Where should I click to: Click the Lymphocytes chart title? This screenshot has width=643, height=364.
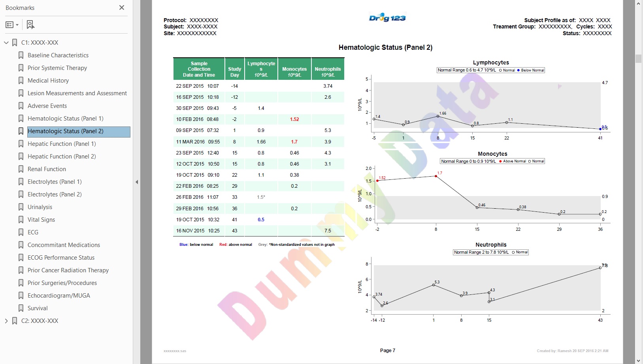(491, 62)
